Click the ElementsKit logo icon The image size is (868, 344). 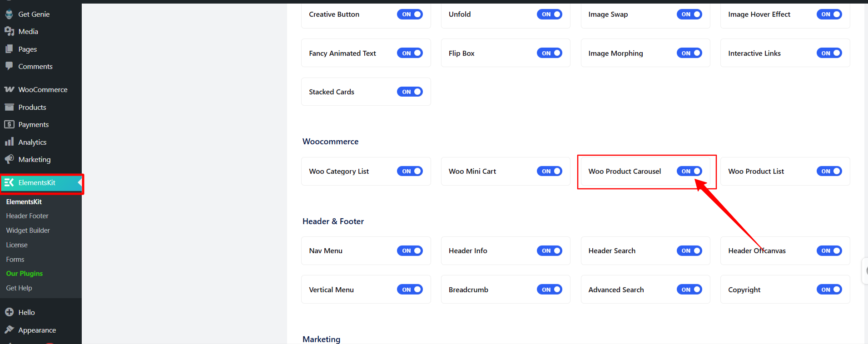click(9, 182)
